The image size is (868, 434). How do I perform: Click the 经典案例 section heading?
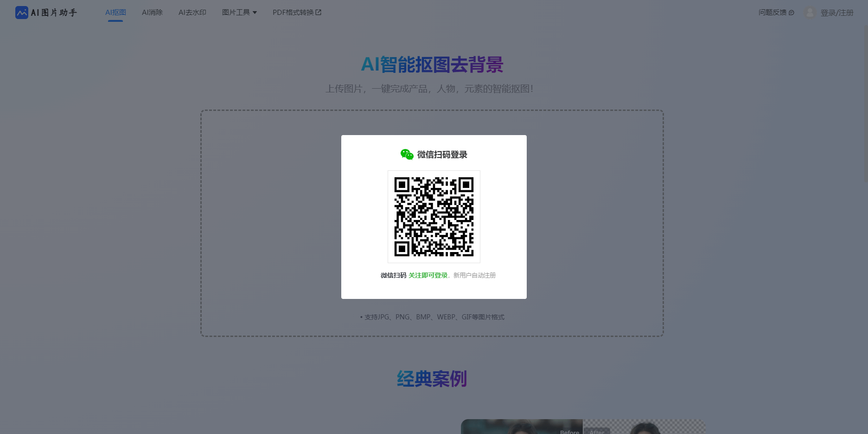pyautogui.click(x=432, y=379)
